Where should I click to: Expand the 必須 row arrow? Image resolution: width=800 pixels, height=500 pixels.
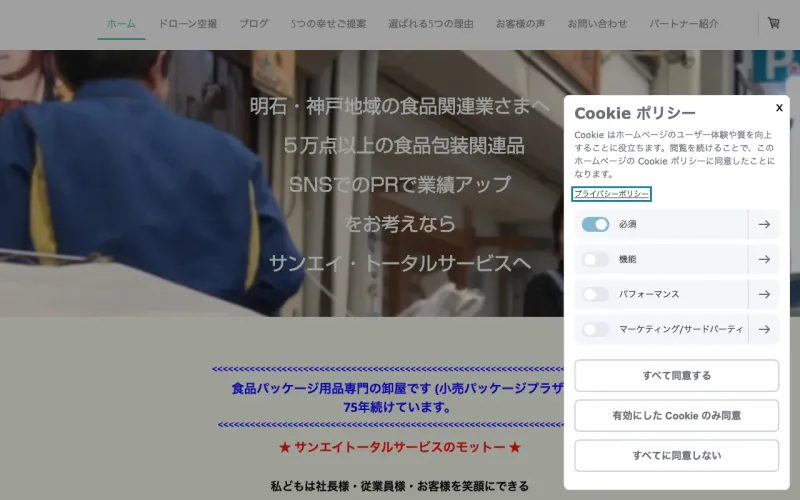(764, 224)
